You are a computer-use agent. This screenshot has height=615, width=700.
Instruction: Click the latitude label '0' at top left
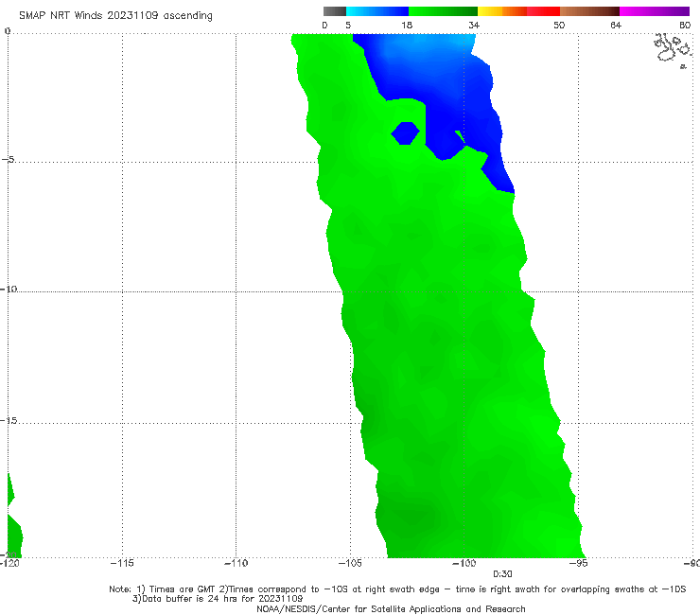click(8, 31)
